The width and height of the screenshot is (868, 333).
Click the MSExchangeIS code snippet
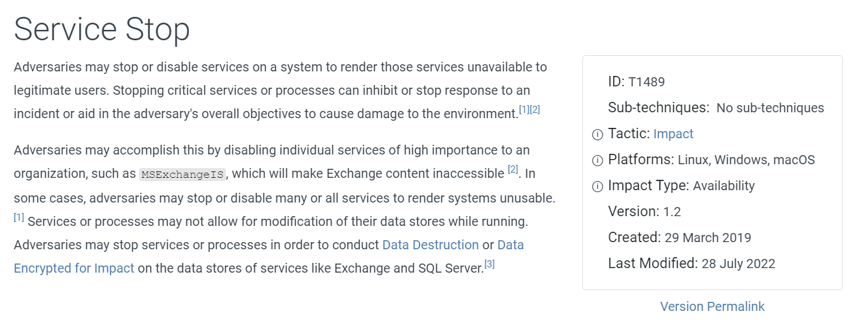click(182, 174)
